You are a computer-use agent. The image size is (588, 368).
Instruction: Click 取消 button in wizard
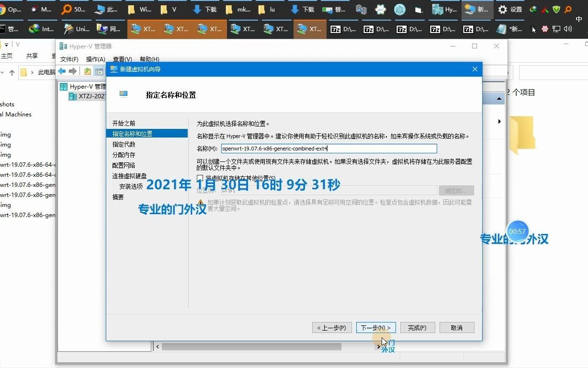pos(457,328)
